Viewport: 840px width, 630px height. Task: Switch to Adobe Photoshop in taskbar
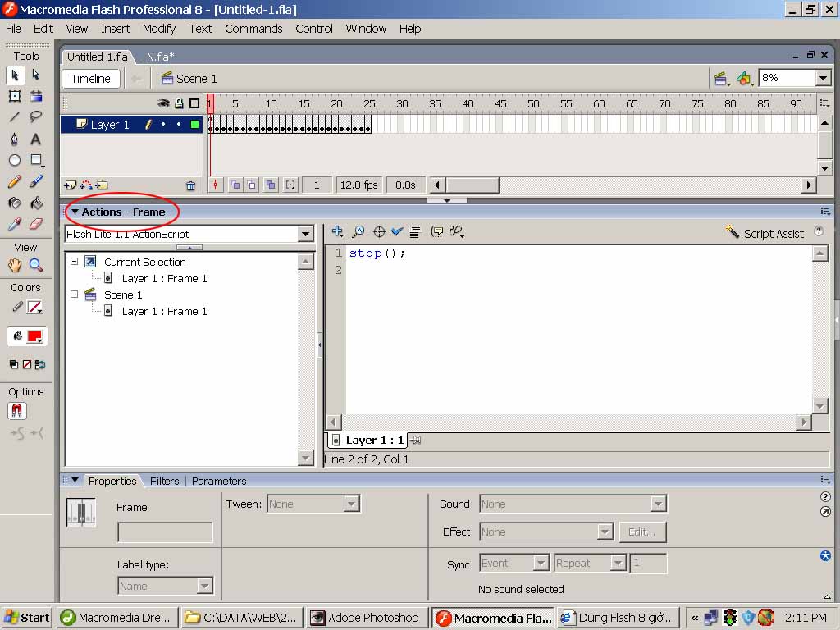pos(367,618)
